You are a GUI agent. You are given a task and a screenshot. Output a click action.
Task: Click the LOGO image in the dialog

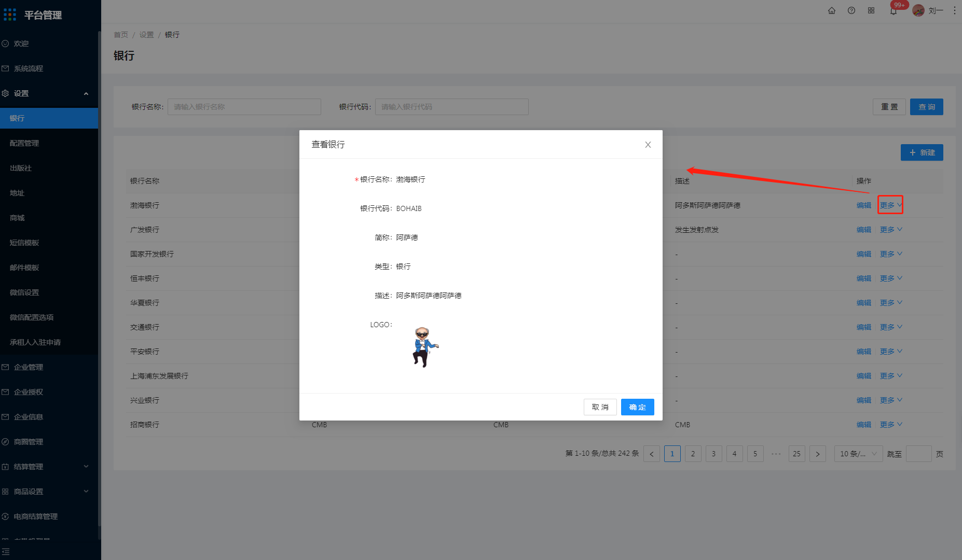pos(425,347)
